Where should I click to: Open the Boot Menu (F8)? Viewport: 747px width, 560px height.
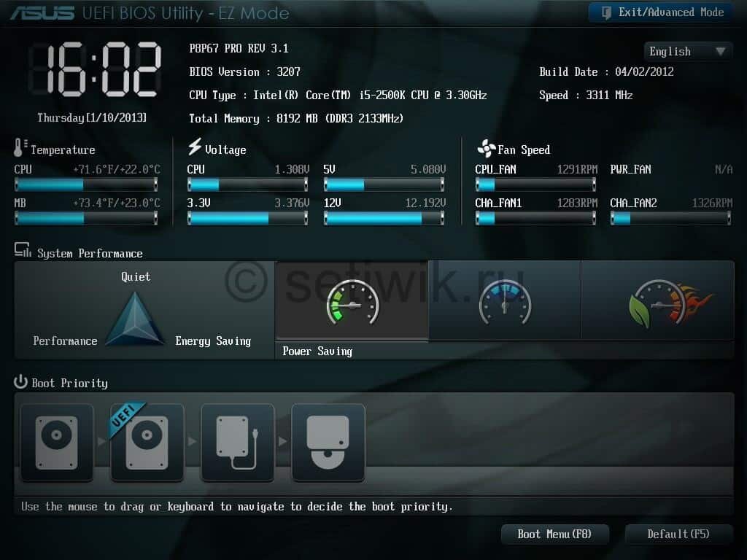tap(554, 534)
